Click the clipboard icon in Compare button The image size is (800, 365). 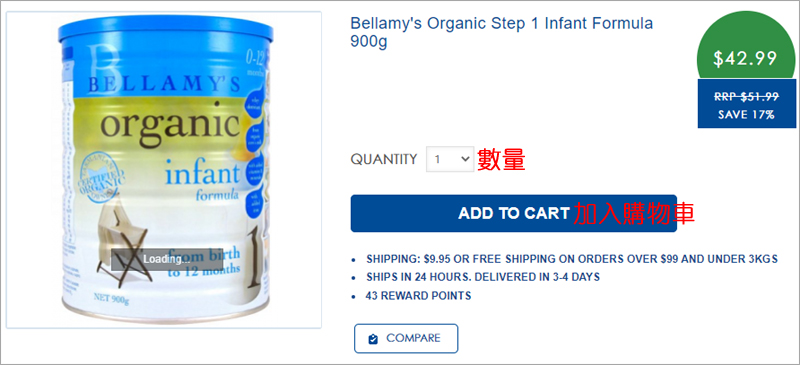click(373, 339)
